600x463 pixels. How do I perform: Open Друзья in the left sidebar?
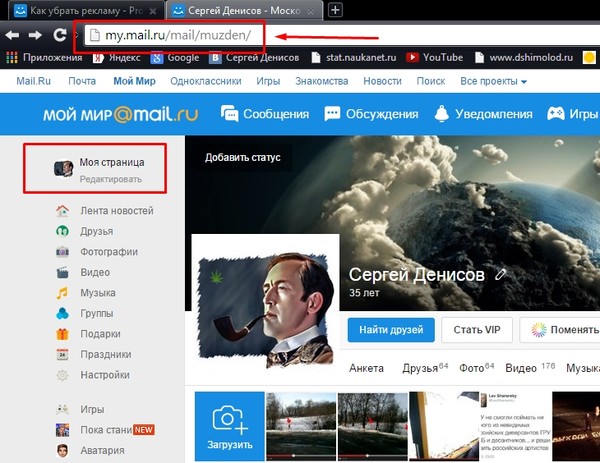[85, 231]
